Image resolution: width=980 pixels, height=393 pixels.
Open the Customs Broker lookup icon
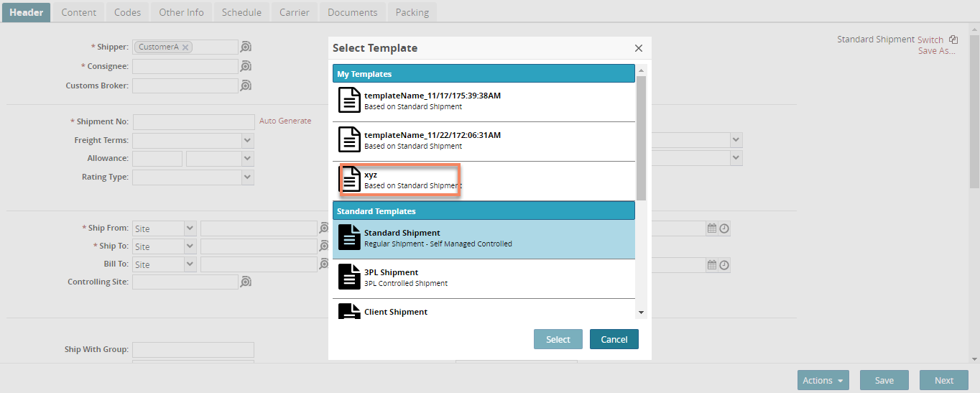tap(246, 85)
